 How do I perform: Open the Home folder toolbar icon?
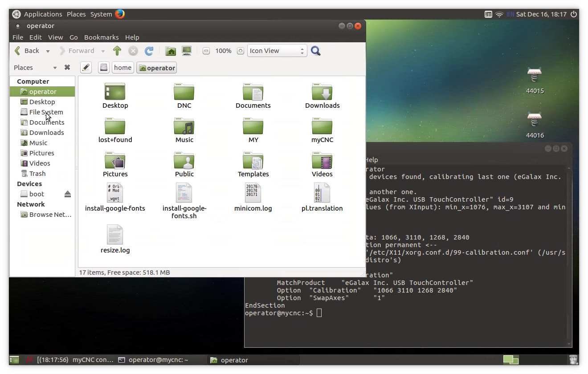click(x=170, y=51)
